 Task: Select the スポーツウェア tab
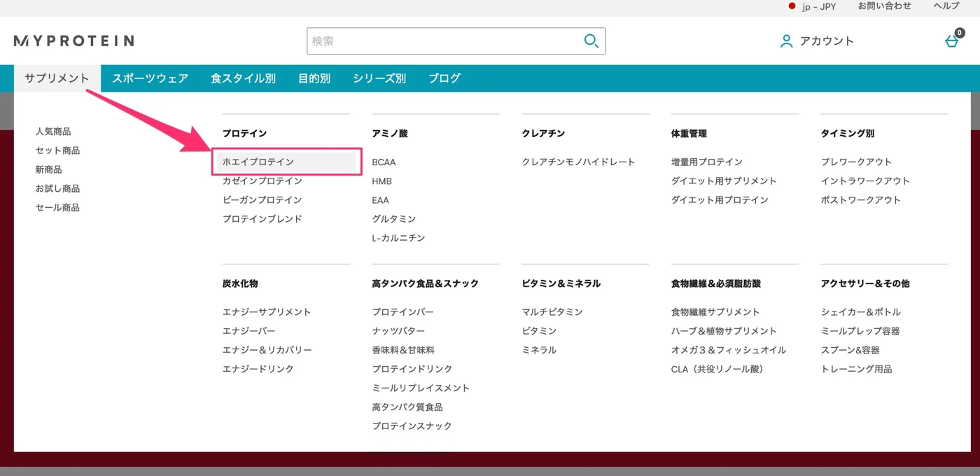pyautogui.click(x=150, y=78)
